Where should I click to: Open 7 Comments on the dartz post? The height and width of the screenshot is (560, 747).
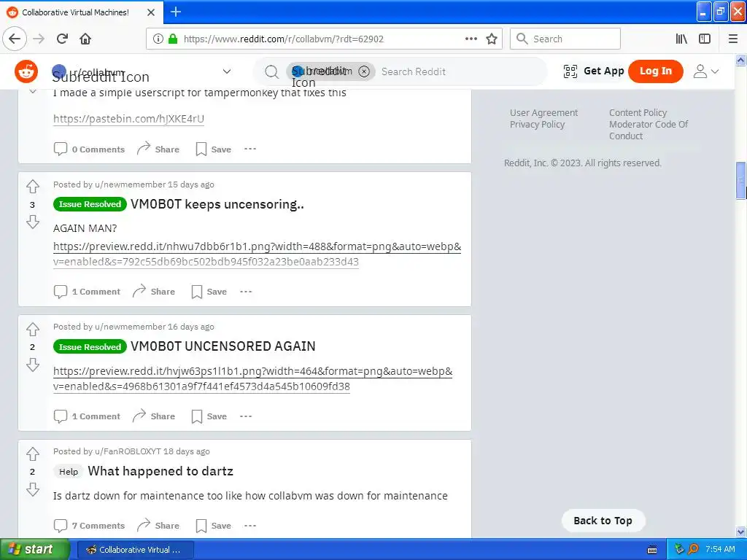coord(89,526)
